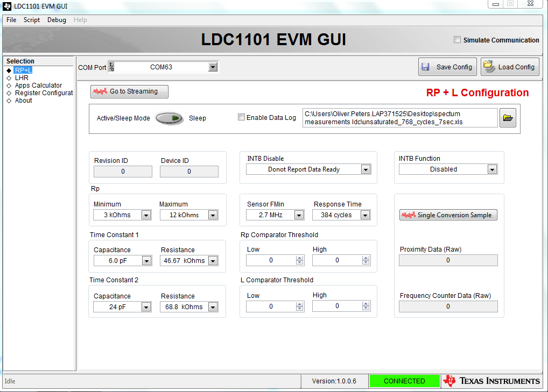Screen dimensions: 548x392
Task: Select LHR in the Selection list
Action: (x=22, y=78)
